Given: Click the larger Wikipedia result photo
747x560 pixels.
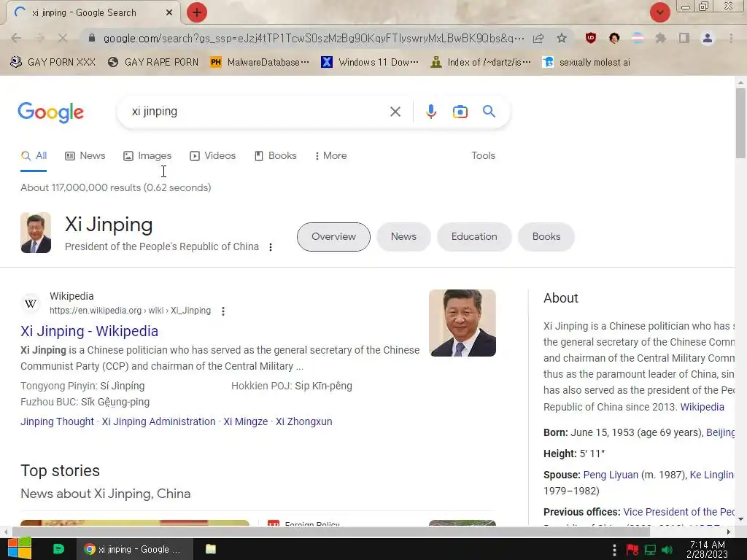Looking at the screenshot, I should [462, 323].
